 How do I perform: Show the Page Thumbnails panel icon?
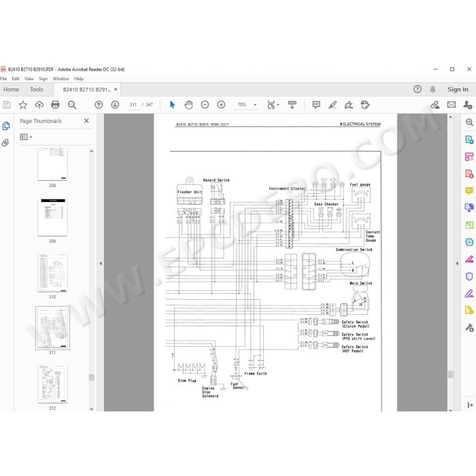[6, 126]
